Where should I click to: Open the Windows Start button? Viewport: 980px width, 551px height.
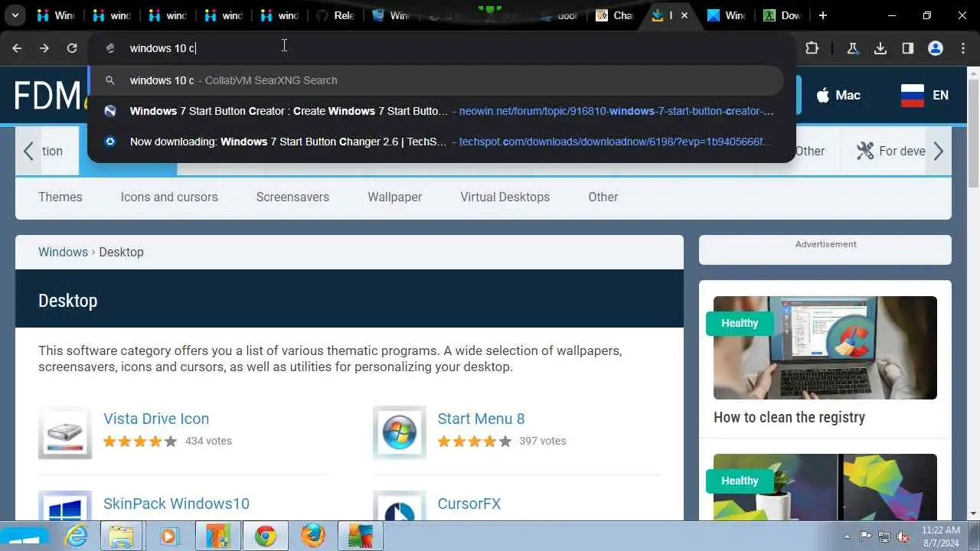(x=23, y=536)
